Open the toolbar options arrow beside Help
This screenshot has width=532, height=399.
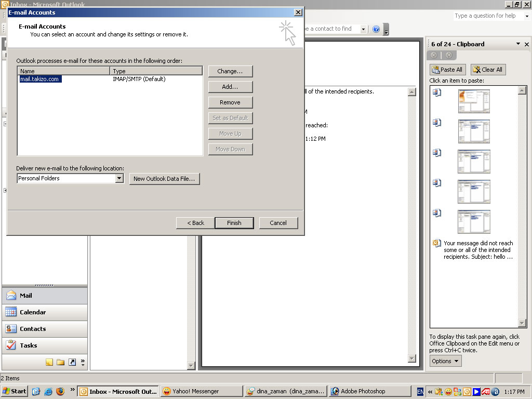tap(386, 30)
